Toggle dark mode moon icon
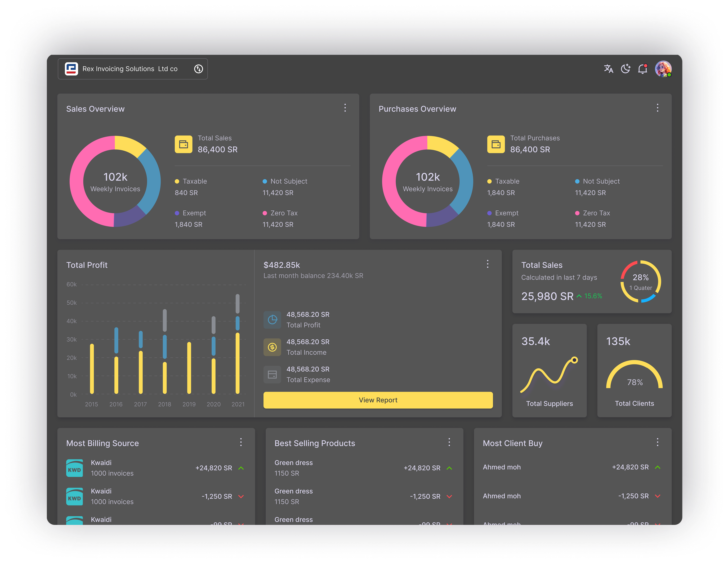 coord(626,69)
